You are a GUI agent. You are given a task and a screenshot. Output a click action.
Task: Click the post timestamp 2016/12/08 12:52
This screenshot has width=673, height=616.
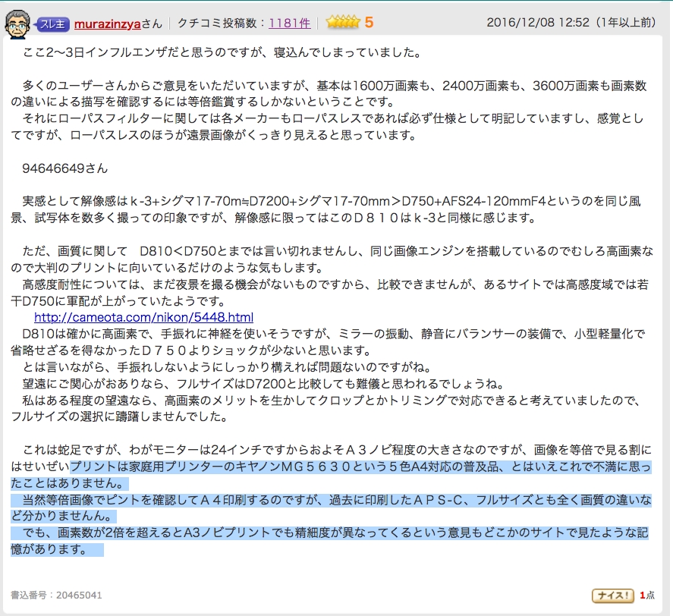(538, 22)
